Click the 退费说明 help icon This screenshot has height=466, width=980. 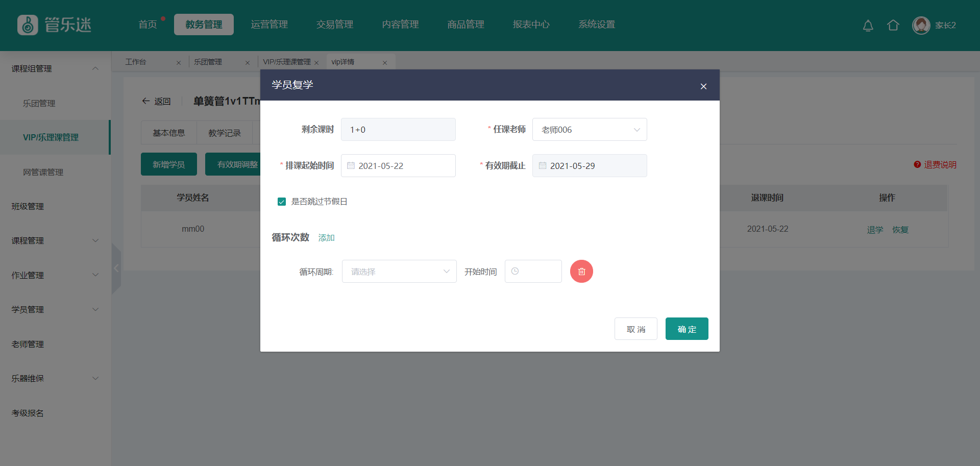pyautogui.click(x=917, y=164)
